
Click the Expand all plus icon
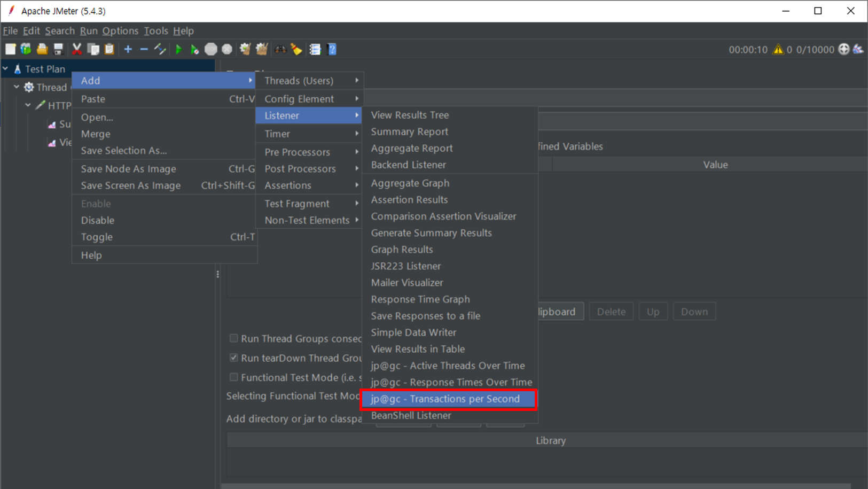(128, 49)
